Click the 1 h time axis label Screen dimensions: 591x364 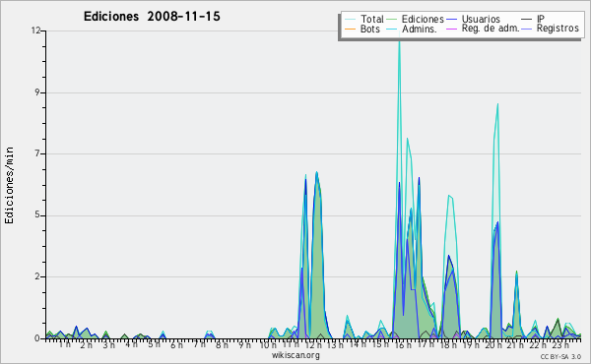64,344
